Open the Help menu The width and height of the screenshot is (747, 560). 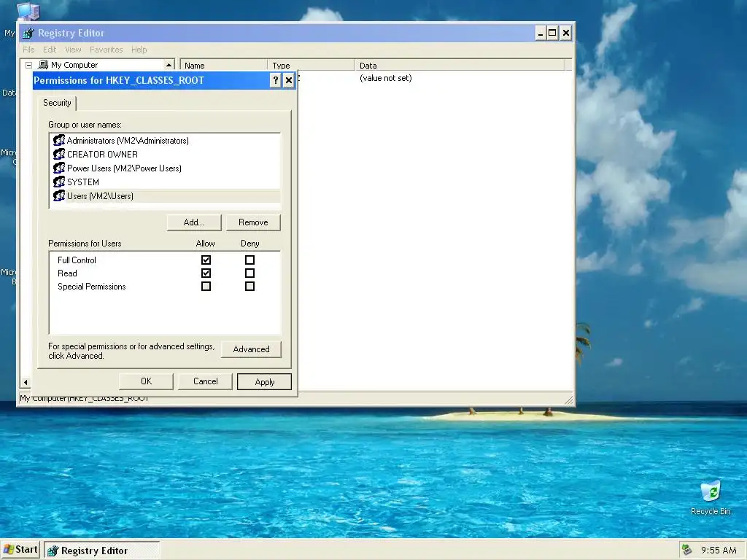click(x=139, y=50)
